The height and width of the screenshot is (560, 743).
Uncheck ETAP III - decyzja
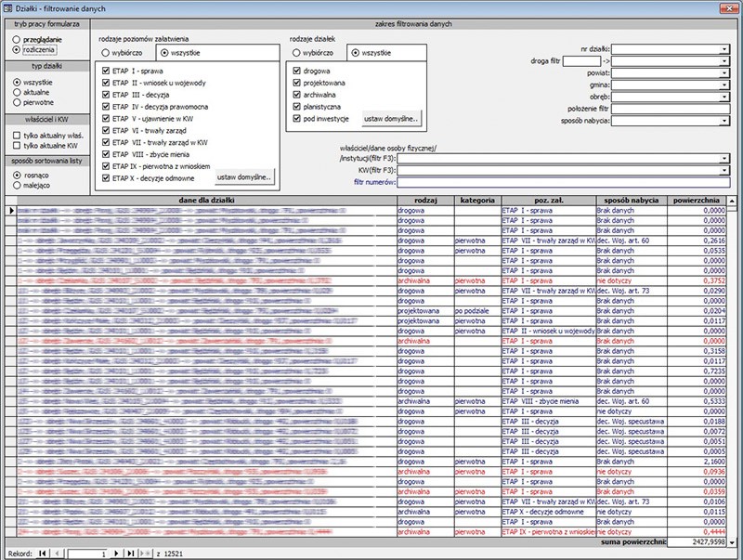point(106,95)
